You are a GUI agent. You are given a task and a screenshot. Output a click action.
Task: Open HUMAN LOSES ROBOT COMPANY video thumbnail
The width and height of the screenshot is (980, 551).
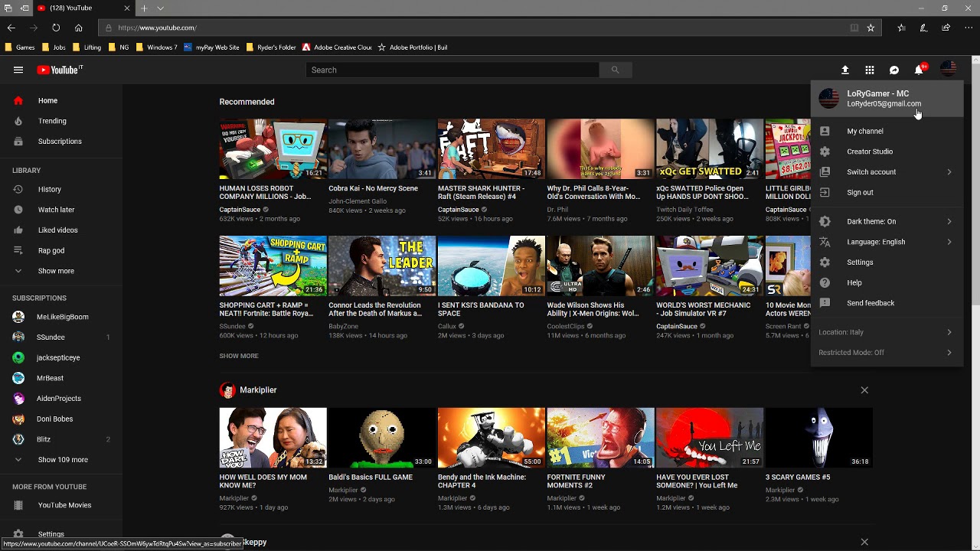(273, 148)
